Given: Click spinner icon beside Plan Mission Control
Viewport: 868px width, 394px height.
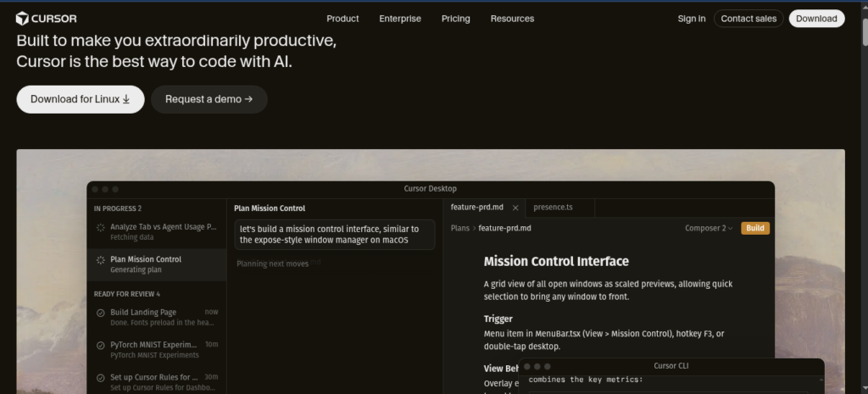Looking at the screenshot, I should coord(101,260).
